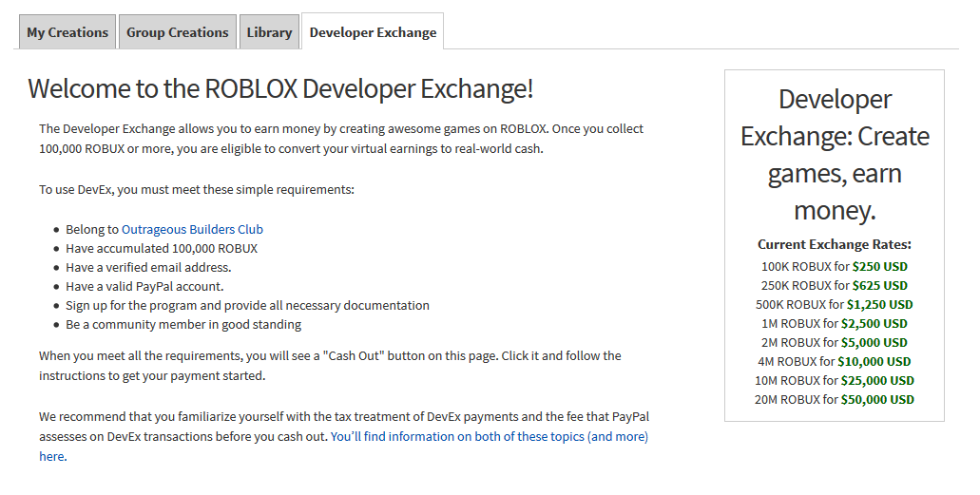The image size is (980, 495).
Task: Select the 250K ROBUX for $625 USD rate
Action: point(834,286)
